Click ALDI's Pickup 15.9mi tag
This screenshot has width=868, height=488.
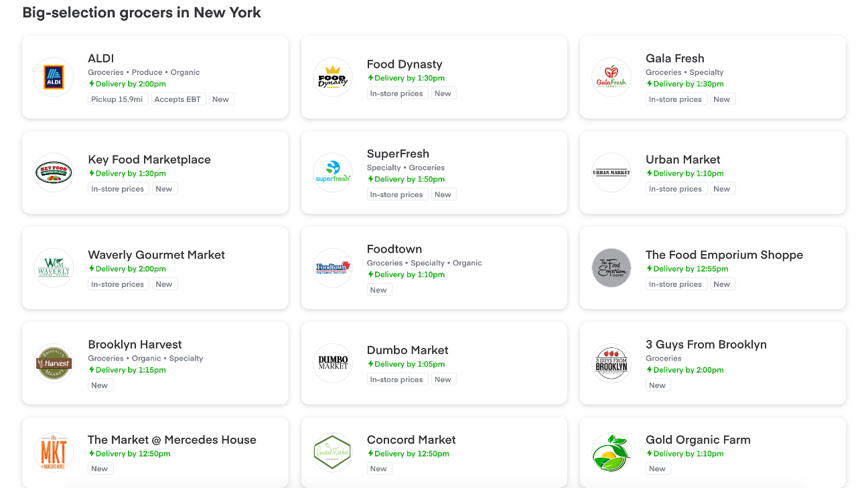point(117,99)
